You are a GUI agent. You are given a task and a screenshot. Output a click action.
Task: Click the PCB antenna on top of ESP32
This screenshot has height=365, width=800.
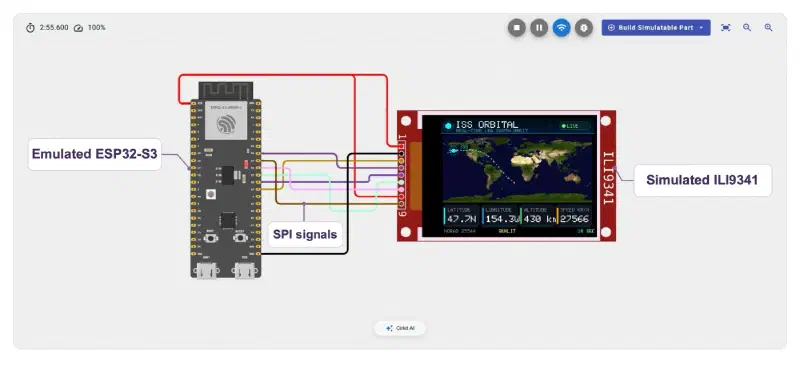226,90
